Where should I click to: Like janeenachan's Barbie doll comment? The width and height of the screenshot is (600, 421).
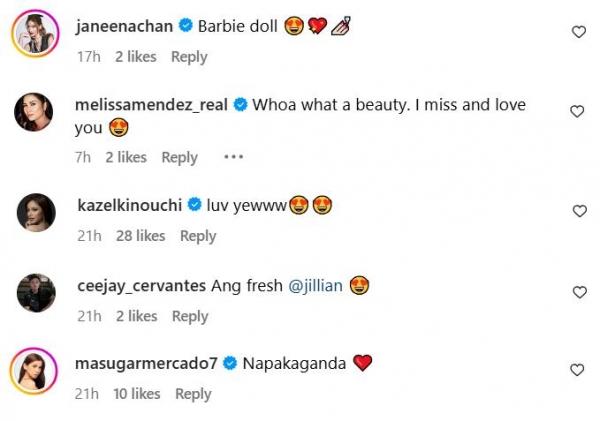click(x=578, y=32)
